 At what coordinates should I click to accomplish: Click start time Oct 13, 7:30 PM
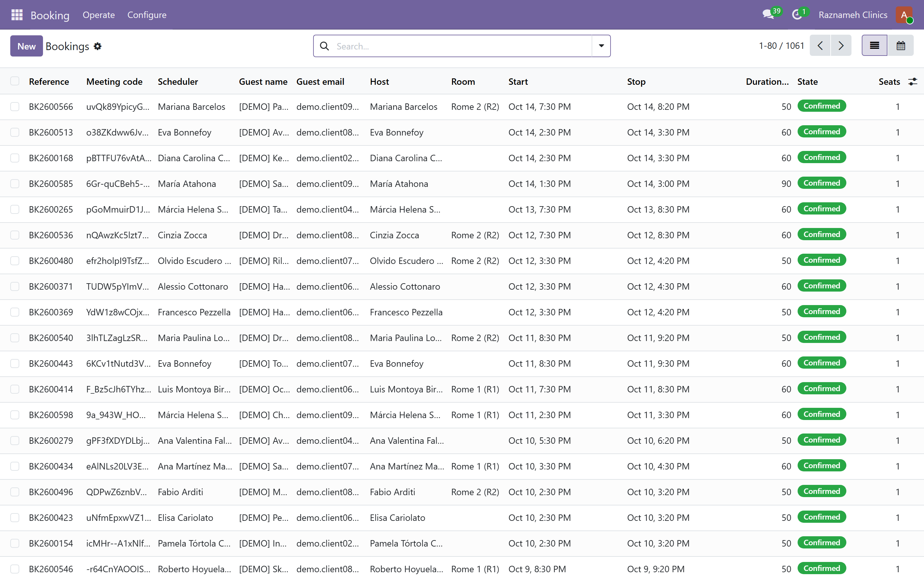(x=539, y=209)
